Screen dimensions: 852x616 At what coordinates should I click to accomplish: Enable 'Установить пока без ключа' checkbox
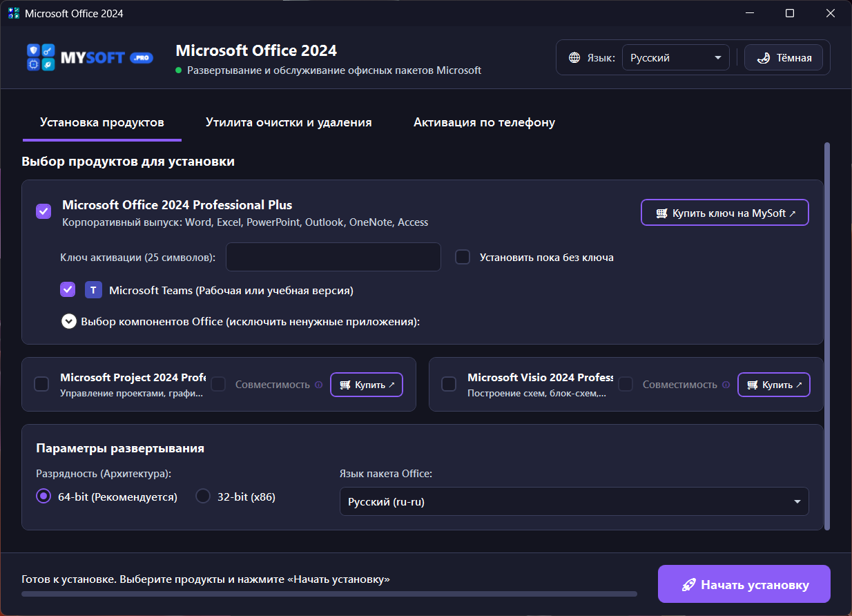pos(463,257)
